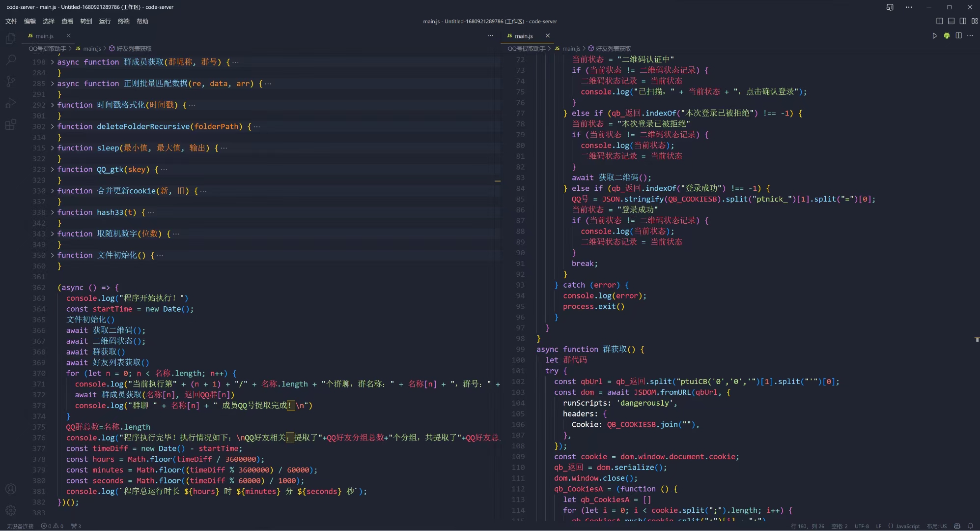Image resolution: width=980 pixels, height=531 pixels.
Task: Click the left editor's vertical scrollbar marker
Action: [497, 181]
